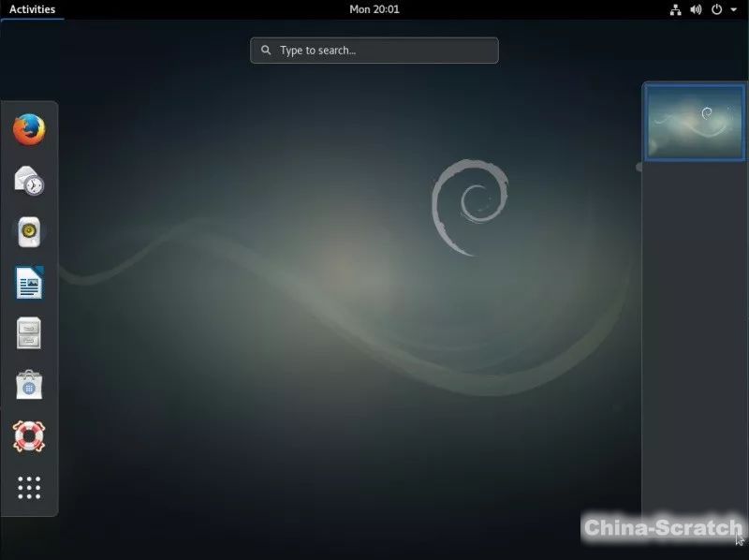Click the Activities button
749x560 pixels.
[x=32, y=9]
